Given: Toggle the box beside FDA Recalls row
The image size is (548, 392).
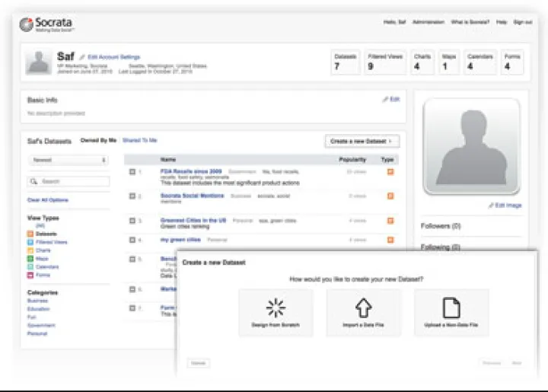Looking at the screenshot, I should pyautogui.click(x=132, y=172).
